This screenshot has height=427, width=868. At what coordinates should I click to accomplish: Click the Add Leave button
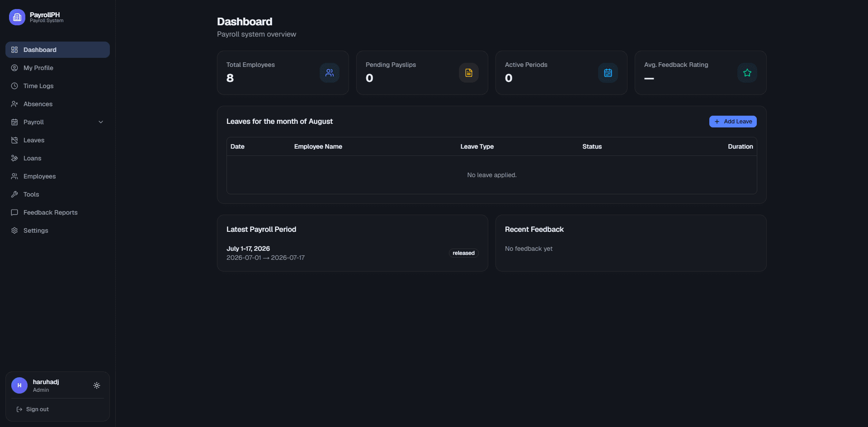coord(733,122)
